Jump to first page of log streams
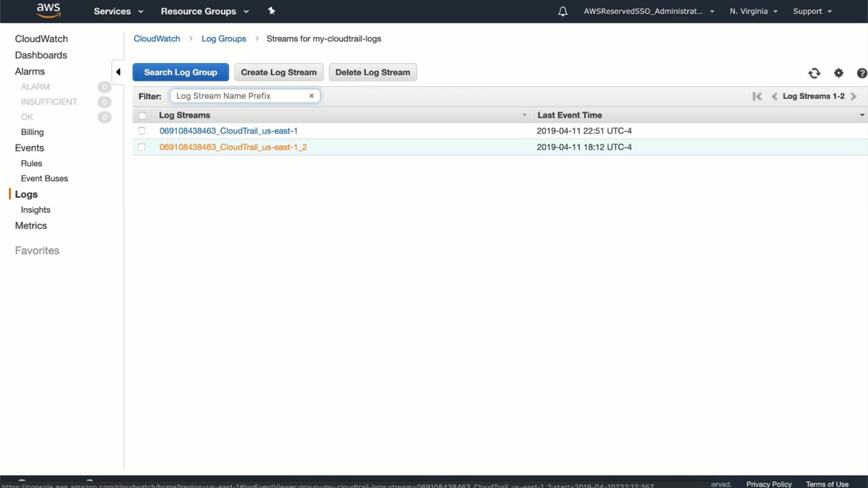Screen dimensions: 868x488 tap(757, 96)
